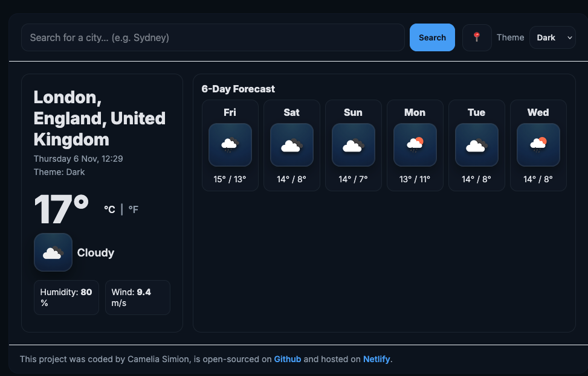Switch temperature display to Celsius
The height and width of the screenshot is (376, 588).
coord(109,209)
